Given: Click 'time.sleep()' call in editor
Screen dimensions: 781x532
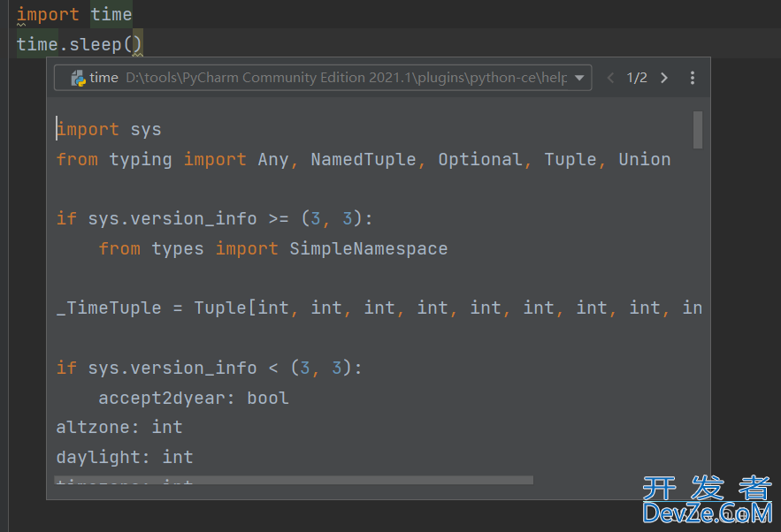Looking at the screenshot, I should point(80,44).
